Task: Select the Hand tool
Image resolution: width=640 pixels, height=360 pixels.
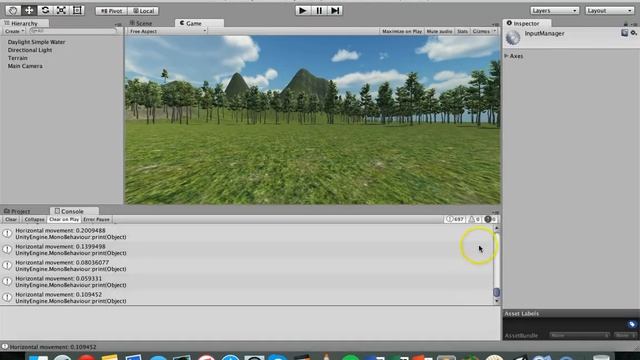Action: point(13,10)
